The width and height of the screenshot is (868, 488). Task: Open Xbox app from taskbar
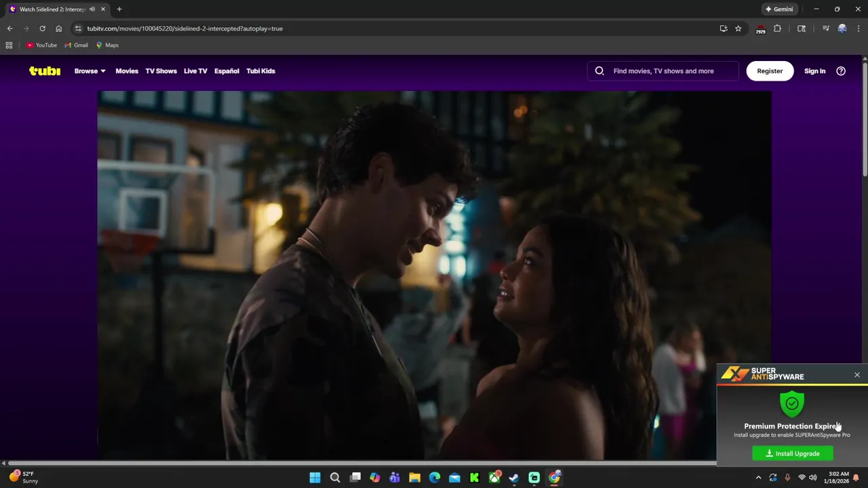click(494, 478)
